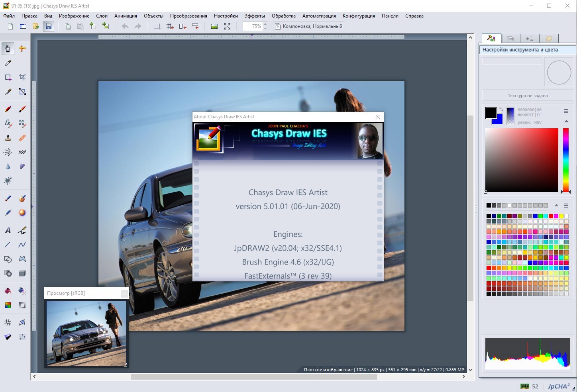Toggle the Компоновка, Нормальный mode button
Viewport: 577px width, 392px height.
[308, 26]
